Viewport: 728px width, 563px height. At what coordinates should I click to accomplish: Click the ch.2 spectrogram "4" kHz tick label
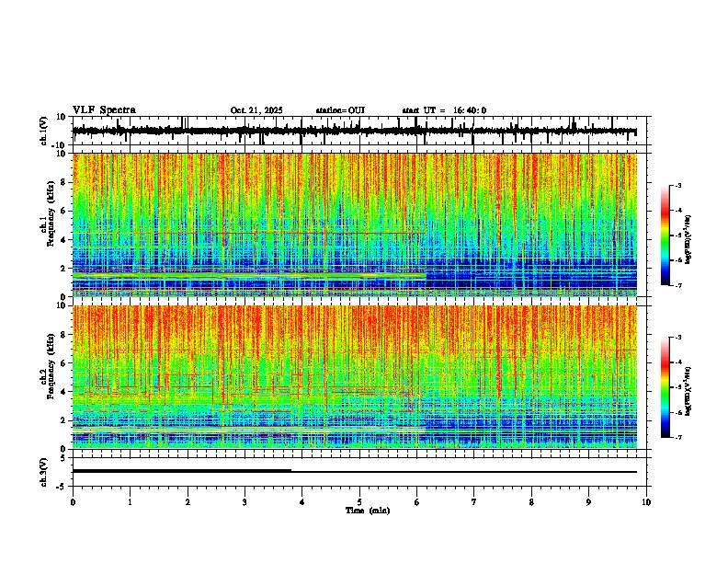64,392
